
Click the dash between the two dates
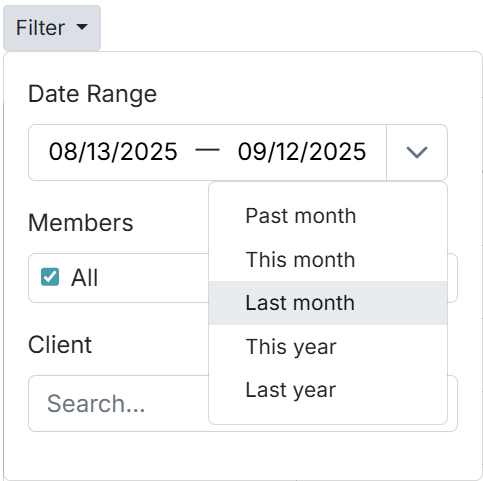tap(207, 150)
